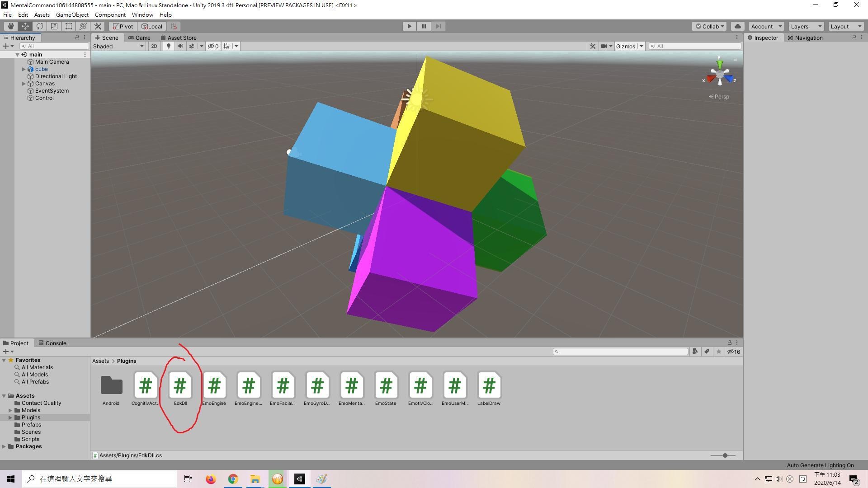Select the Scale tool

[x=54, y=26]
